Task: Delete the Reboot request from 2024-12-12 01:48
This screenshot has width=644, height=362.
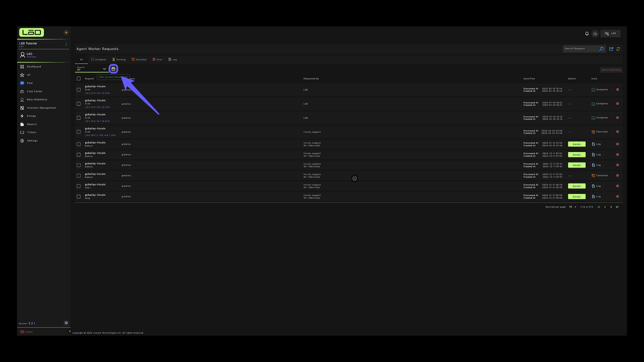Action: [x=618, y=144]
